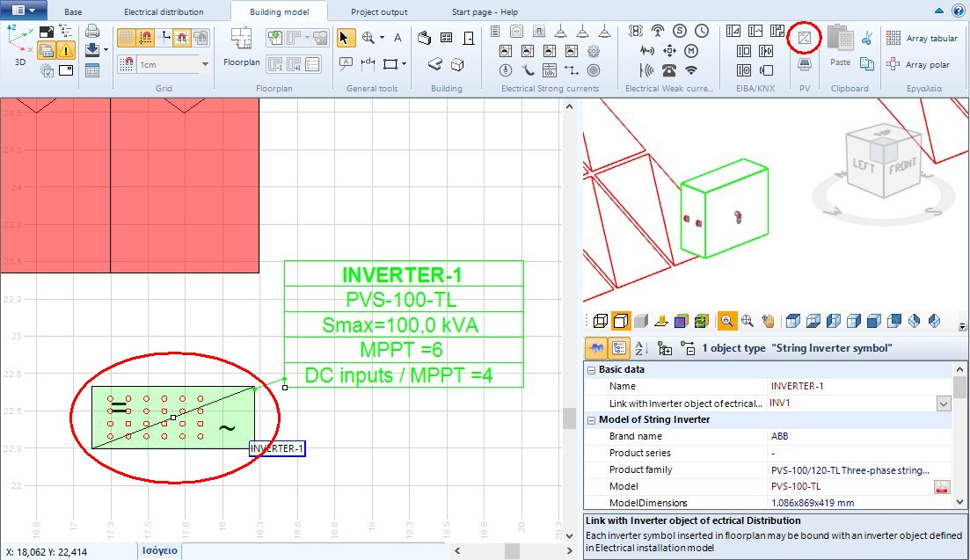
Task: Click the A-Z sort icon in properties panel
Action: [x=640, y=346]
